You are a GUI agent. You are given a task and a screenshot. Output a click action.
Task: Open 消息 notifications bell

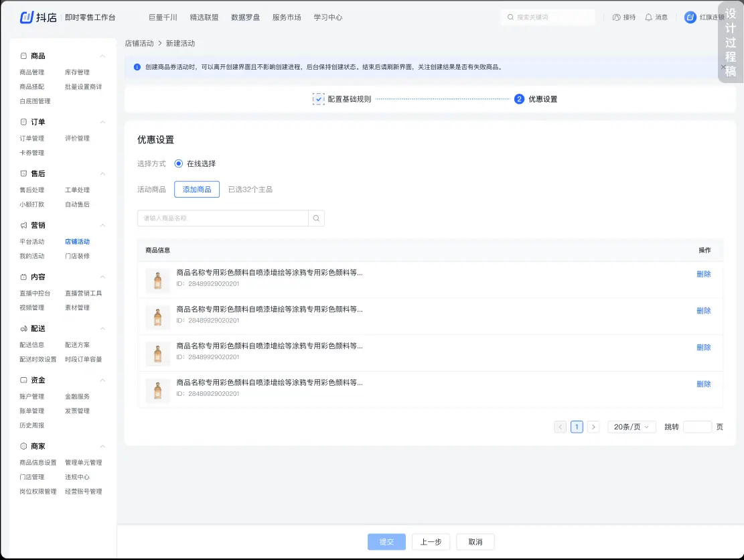[649, 17]
